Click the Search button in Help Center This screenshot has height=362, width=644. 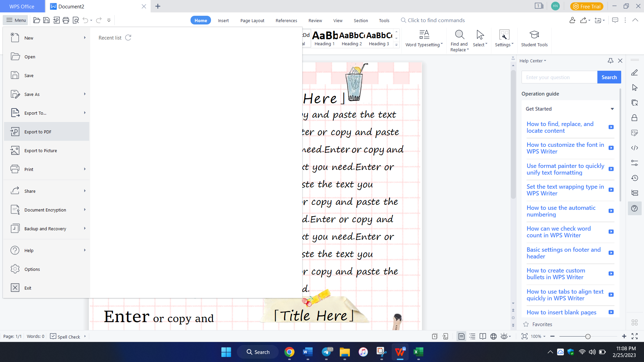tap(609, 77)
